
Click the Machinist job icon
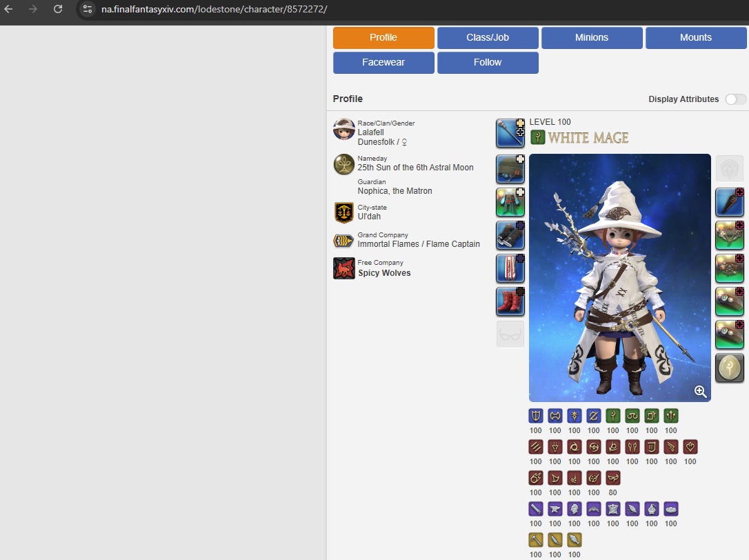(x=671, y=447)
